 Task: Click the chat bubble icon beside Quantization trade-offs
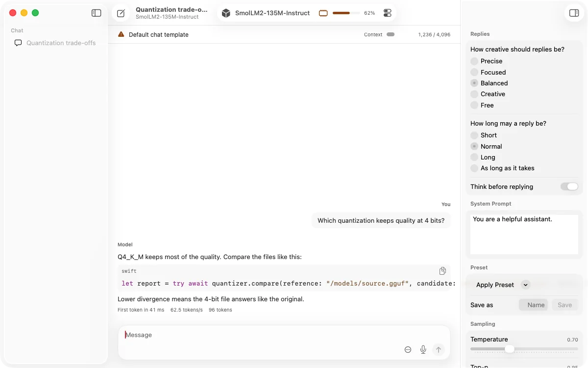coord(18,43)
